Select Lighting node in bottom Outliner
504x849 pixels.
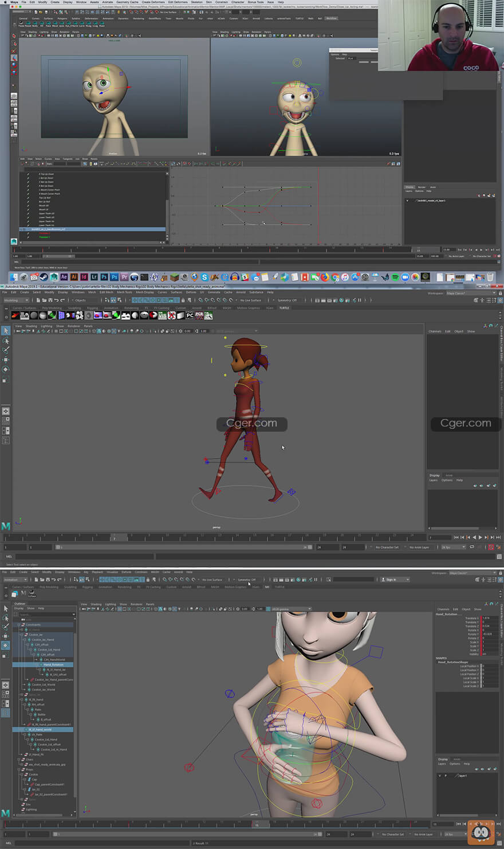point(31,810)
